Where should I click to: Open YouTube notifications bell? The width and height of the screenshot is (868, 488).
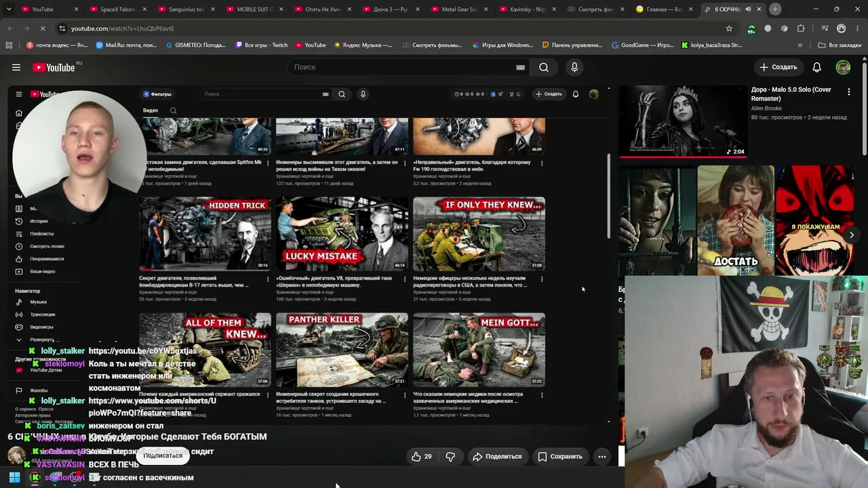(817, 67)
